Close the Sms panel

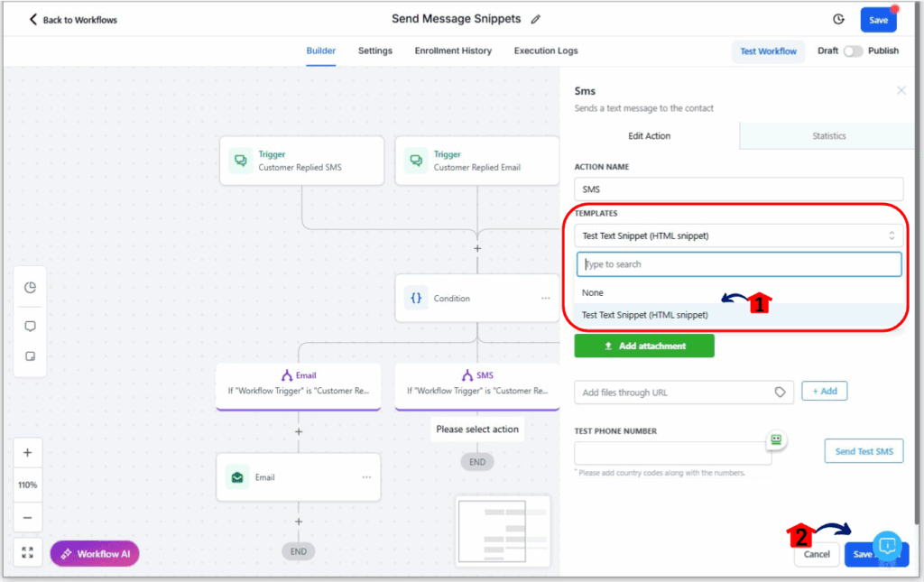[x=901, y=90]
